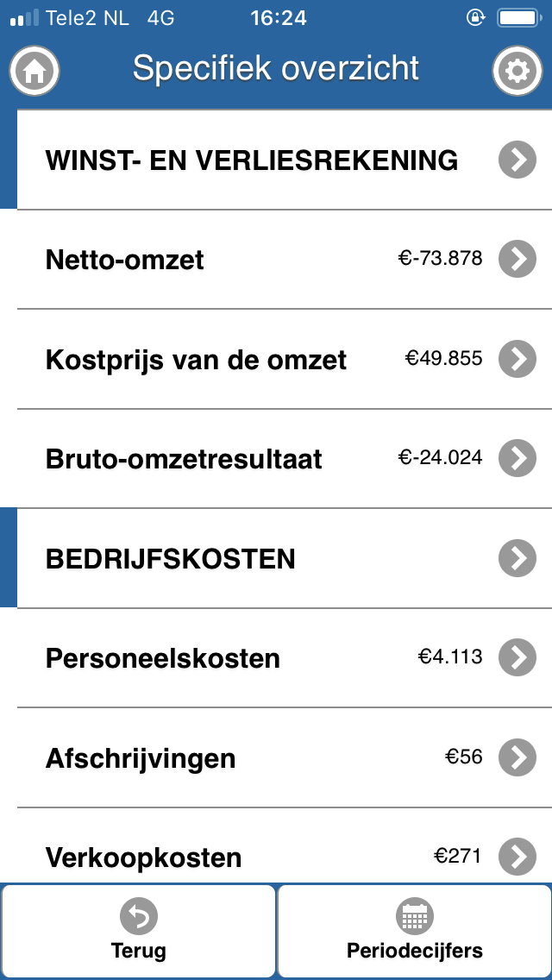Tap the home icon in the header
The height and width of the screenshot is (980, 552).
tap(34, 71)
